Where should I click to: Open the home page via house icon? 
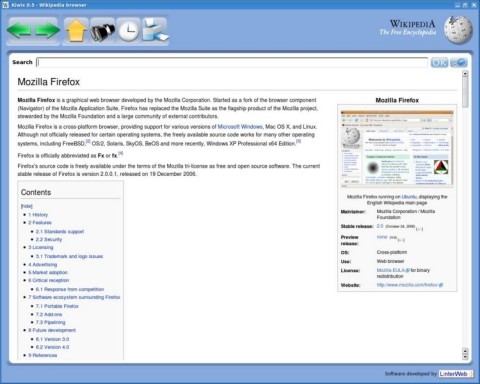click(x=76, y=31)
